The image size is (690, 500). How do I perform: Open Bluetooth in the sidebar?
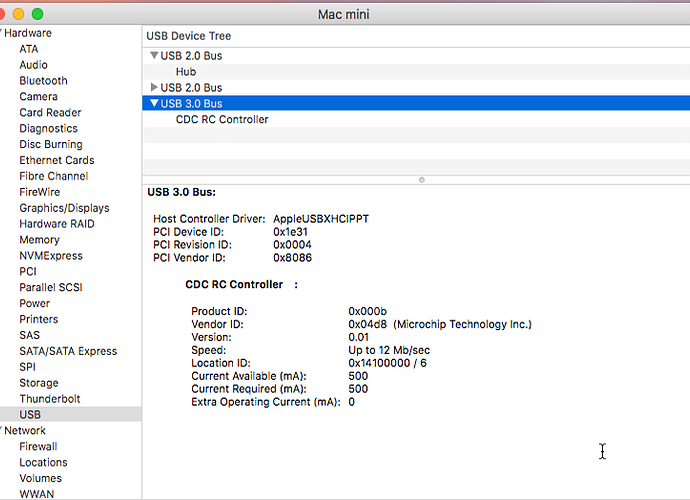(44, 81)
